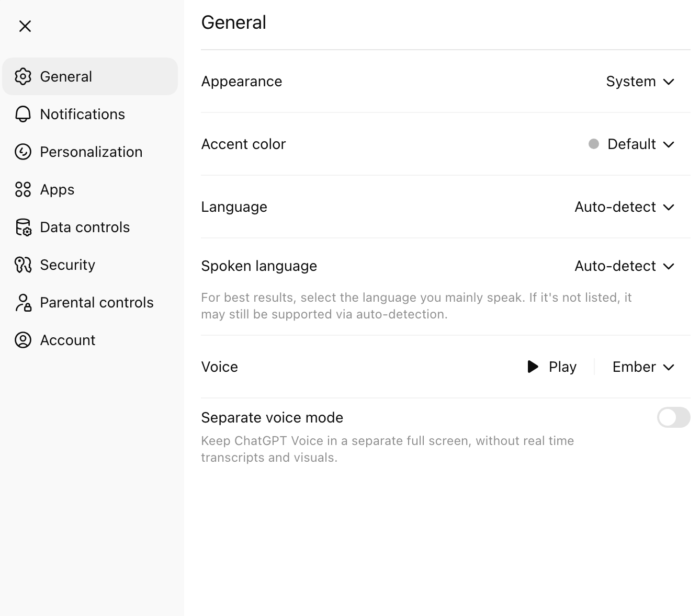
Task: Expand the Language Auto-detect dropdown
Action: click(624, 207)
